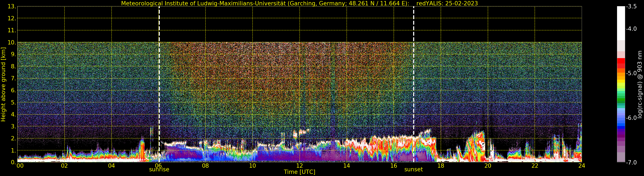Click the '3.' height axis tick label
Viewport: 644px width, 176px height.
pyautogui.click(x=13, y=126)
